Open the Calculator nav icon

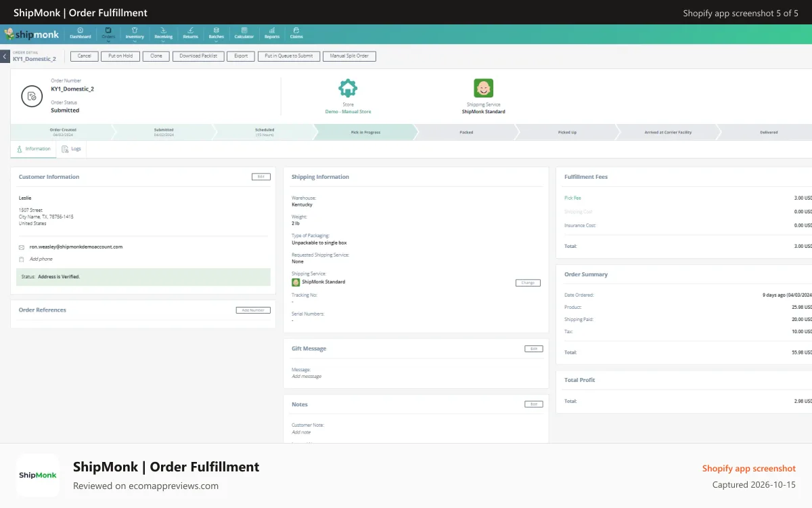(x=244, y=30)
